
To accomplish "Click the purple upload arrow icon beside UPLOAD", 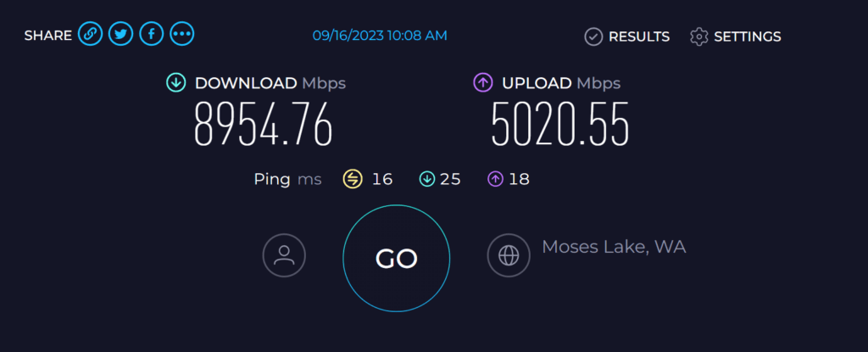I will click(x=482, y=83).
